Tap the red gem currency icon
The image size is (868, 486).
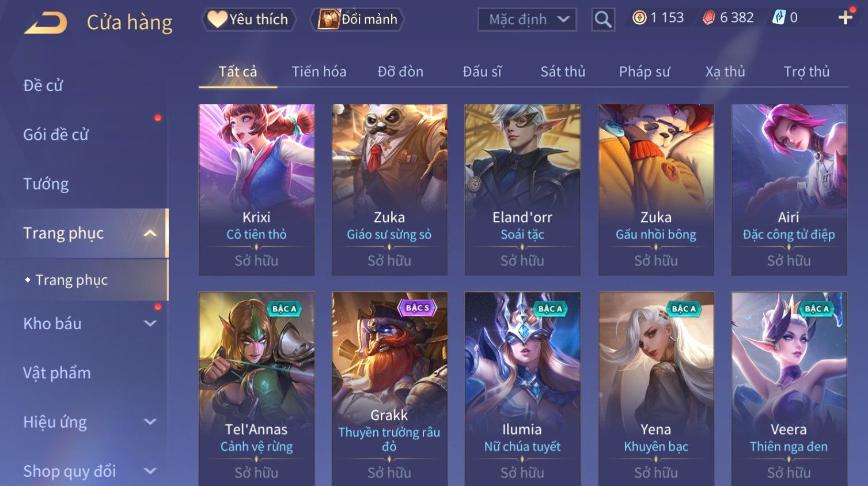(x=709, y=18)
